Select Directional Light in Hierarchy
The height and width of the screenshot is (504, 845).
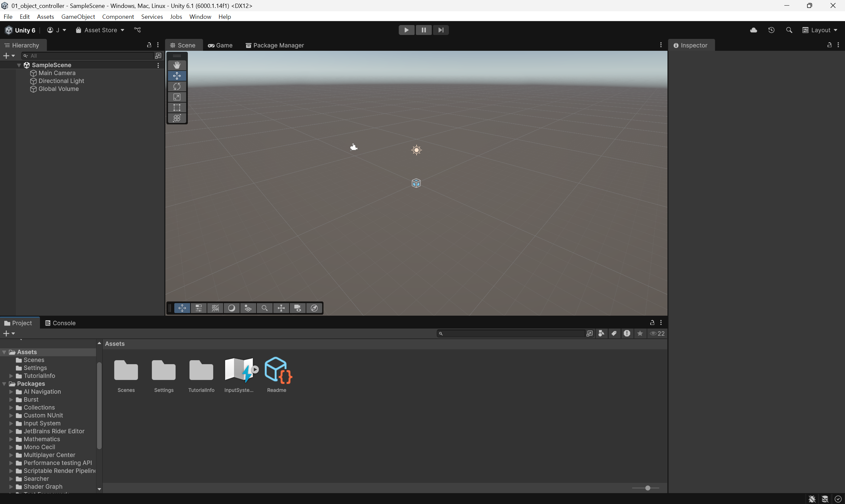(x=61, y=81)
